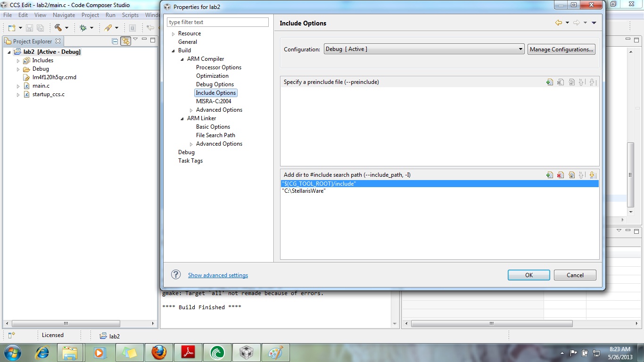The width and height of the screenshot is (644, 362).
Task: Open the help question mark icon
Action: [176, 275]
